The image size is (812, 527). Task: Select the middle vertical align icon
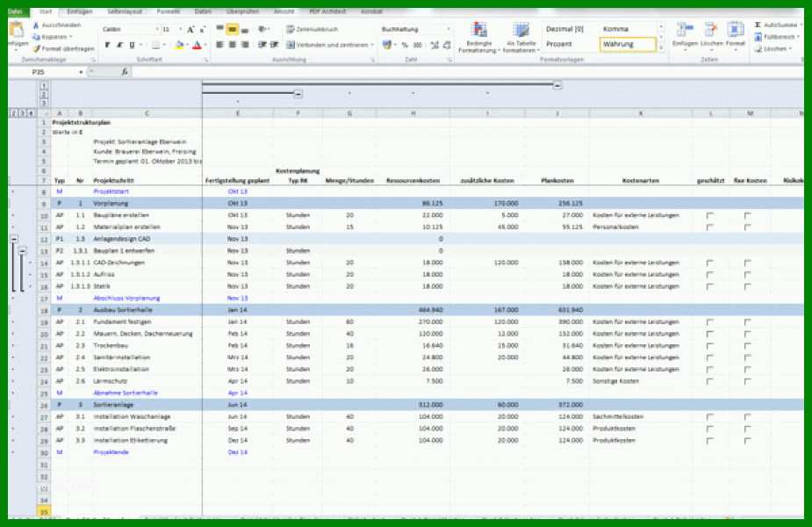(233, 29)
